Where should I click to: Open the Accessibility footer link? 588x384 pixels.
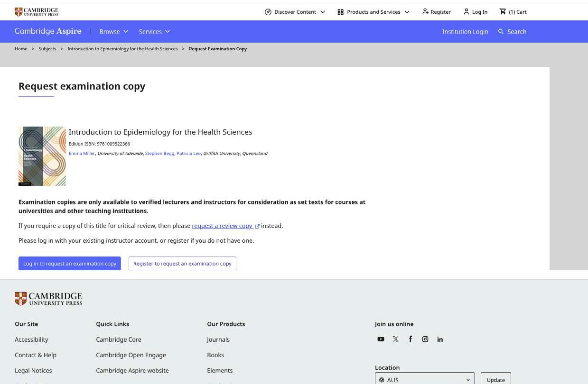[x=31, y=339]
